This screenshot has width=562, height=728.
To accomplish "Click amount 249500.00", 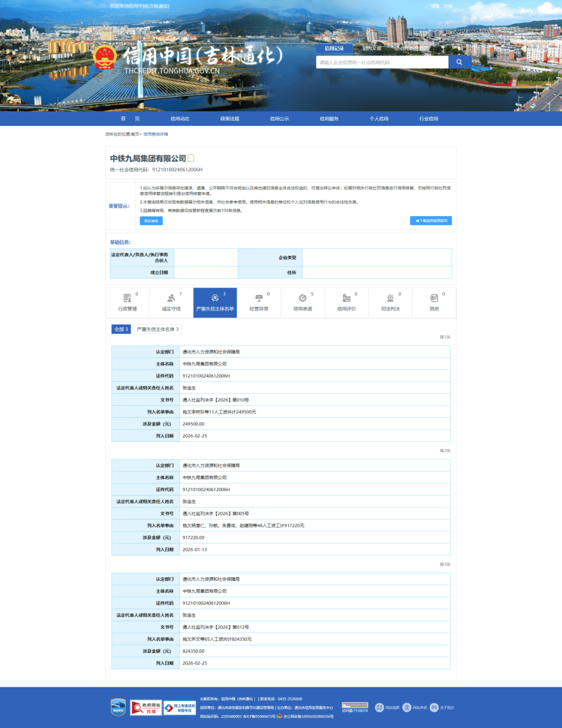I will pos(194,424).
